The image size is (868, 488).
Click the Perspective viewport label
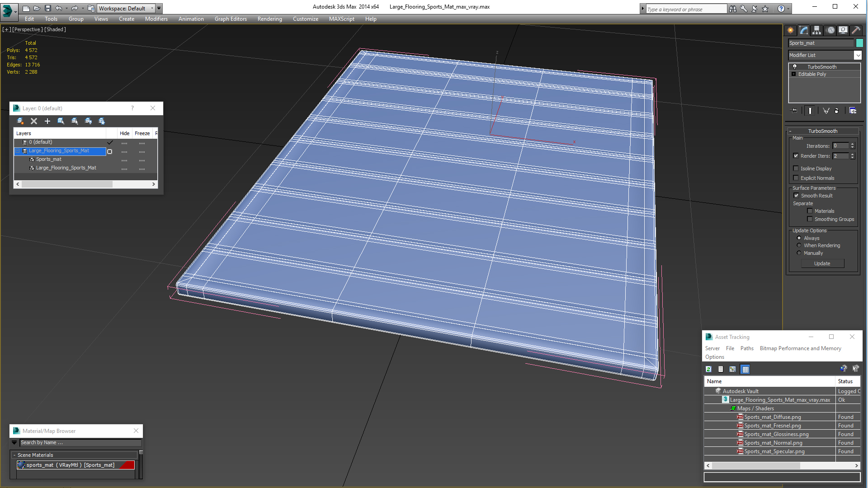click(x=27, y=29)
